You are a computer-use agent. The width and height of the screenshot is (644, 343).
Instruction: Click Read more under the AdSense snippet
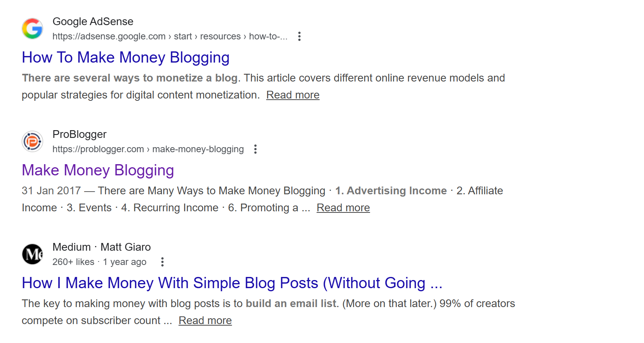coord(293,95)
